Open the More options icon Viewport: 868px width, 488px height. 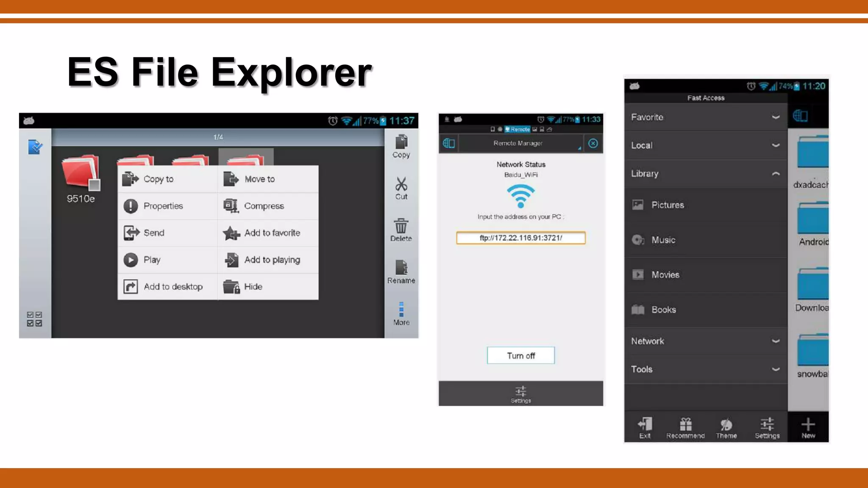point(401,314)
